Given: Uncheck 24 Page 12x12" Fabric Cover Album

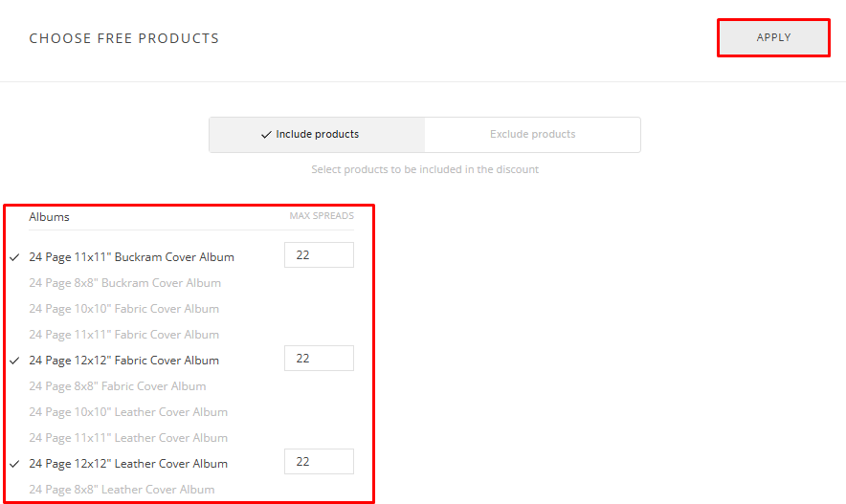Looking at the screenshot, I should tap(123, 361).
